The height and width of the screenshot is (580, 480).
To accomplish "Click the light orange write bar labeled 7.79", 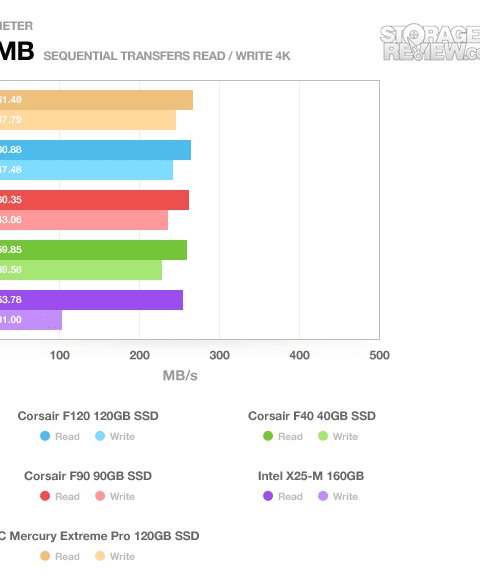I will click(88, 120).
